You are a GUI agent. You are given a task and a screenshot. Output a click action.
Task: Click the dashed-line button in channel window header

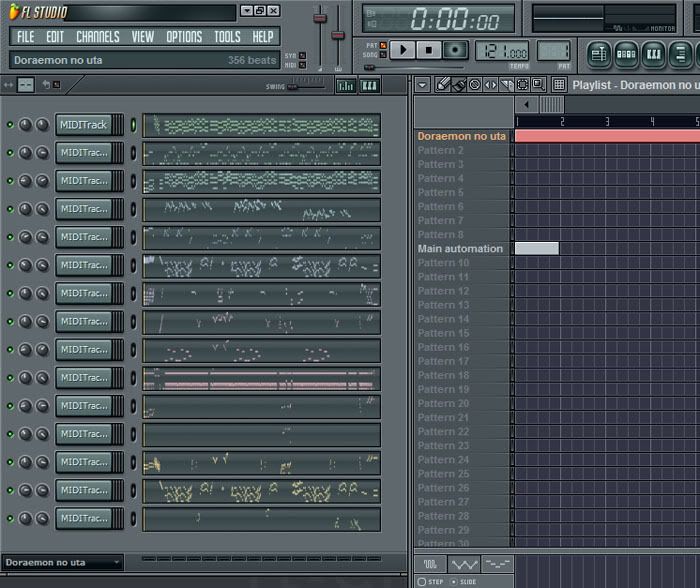pyautogui.click(x=25, y=84)
